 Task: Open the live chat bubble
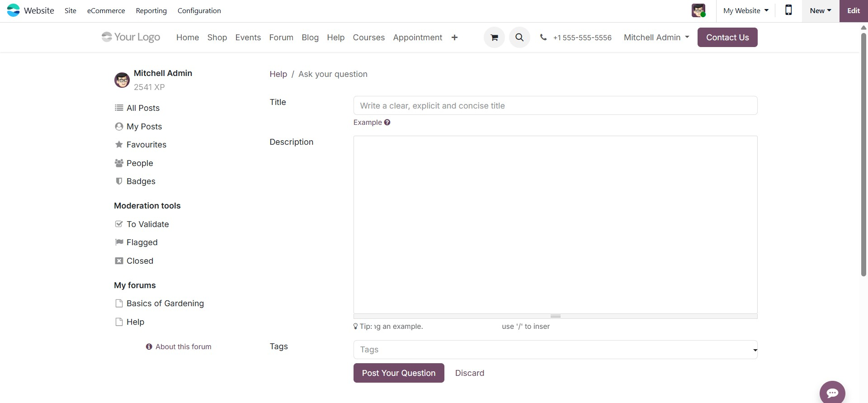click(x=832, y=392)
